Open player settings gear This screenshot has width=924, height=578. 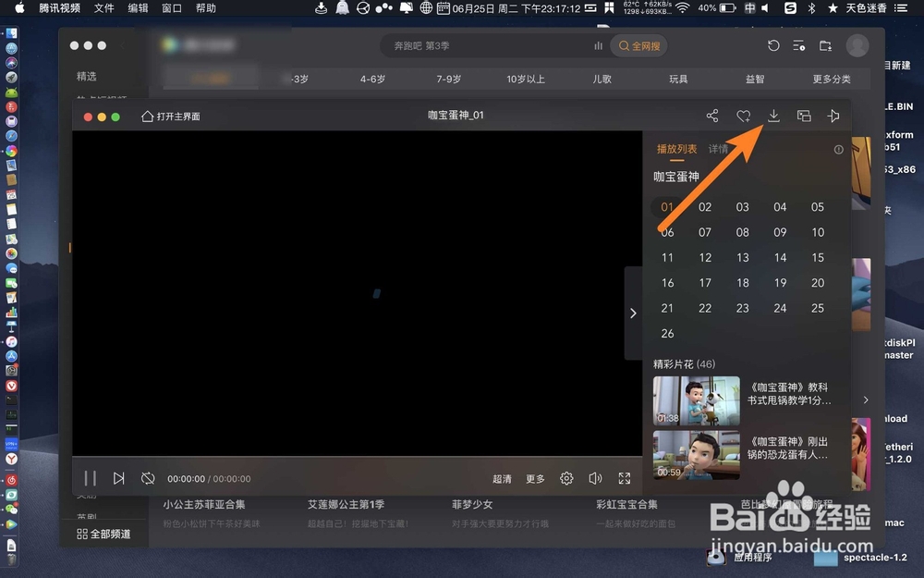[566, 478]
